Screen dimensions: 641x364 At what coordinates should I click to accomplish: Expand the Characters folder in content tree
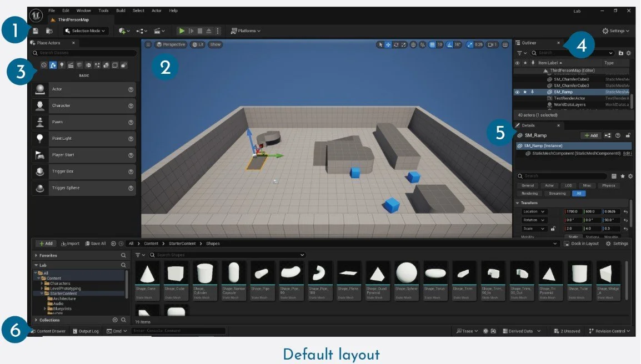42,284
